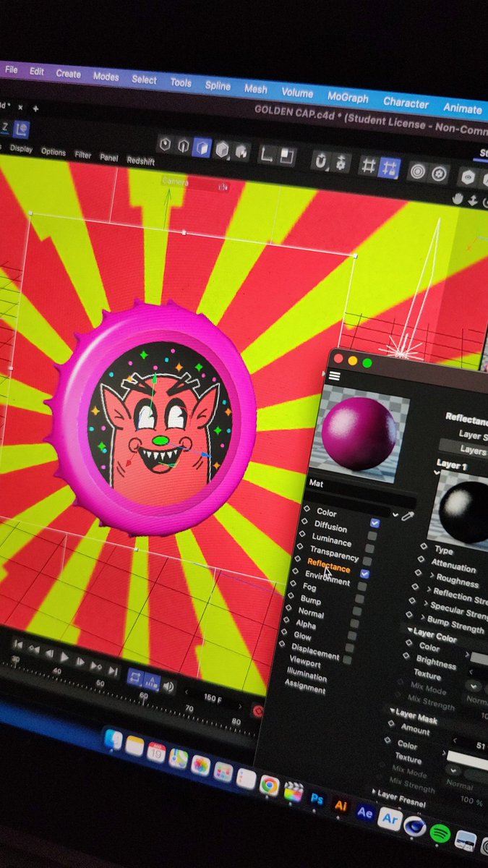
Task: Click the red record keyframe icon
Action: (257, 712)
